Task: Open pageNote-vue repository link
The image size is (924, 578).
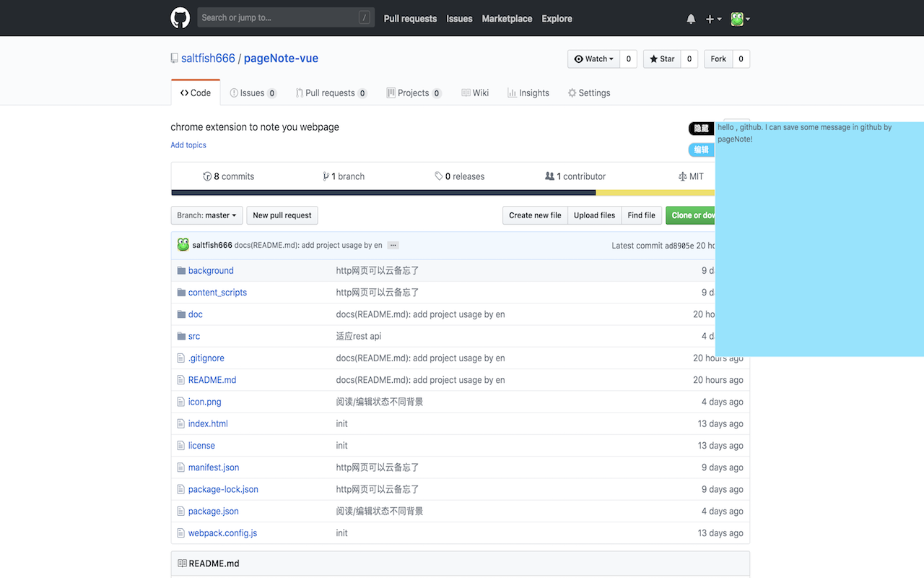Action: pyautogui.click(x=281, y=59)
